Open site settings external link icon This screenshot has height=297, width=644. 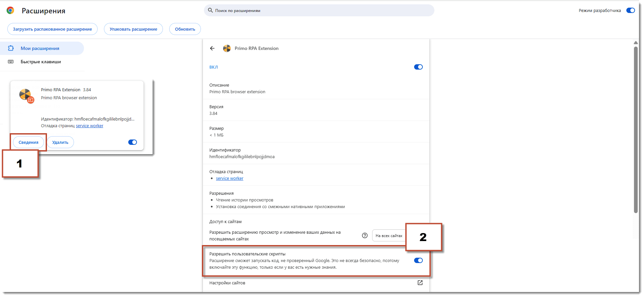420,283
